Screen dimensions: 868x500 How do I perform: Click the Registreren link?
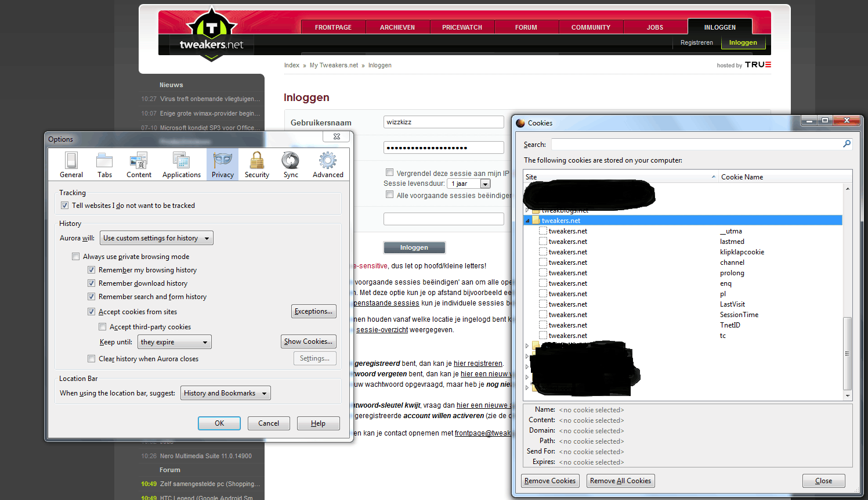pos(697,42)
